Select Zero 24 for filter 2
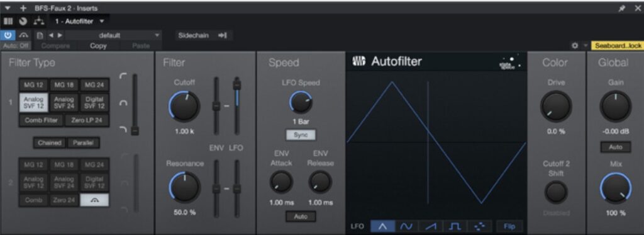 point(64,200)
